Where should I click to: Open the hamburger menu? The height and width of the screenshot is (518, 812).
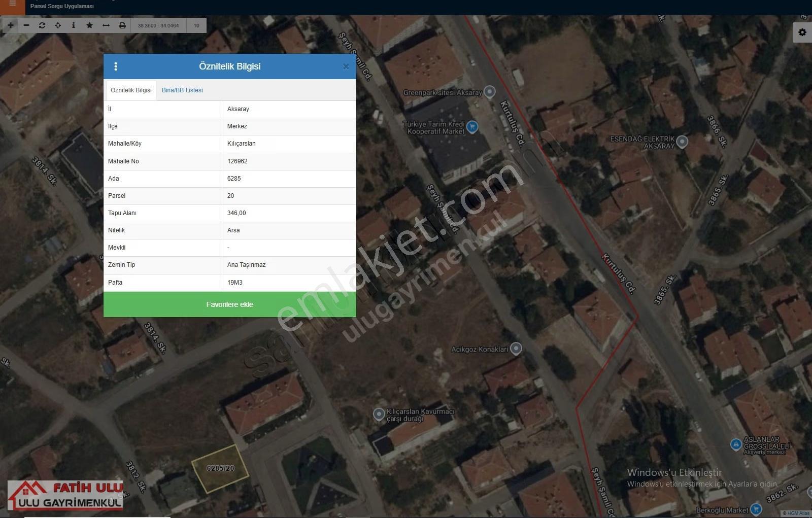(13, 4)
